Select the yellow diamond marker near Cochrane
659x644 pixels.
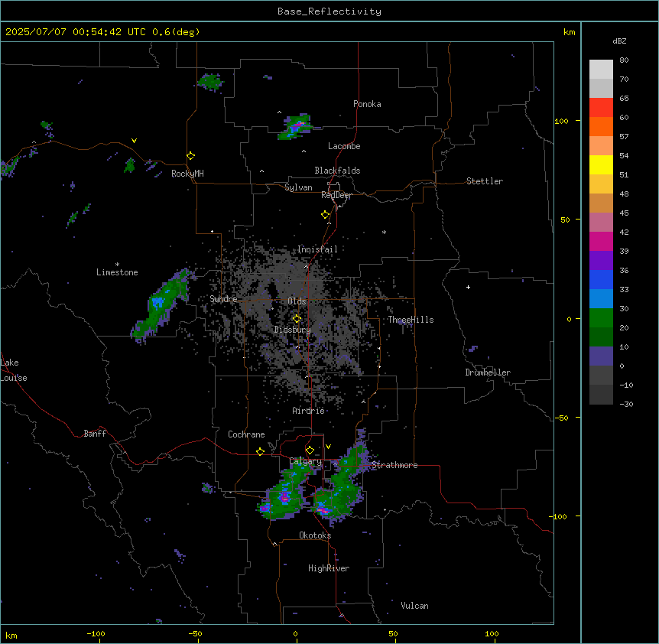(260, 451)
